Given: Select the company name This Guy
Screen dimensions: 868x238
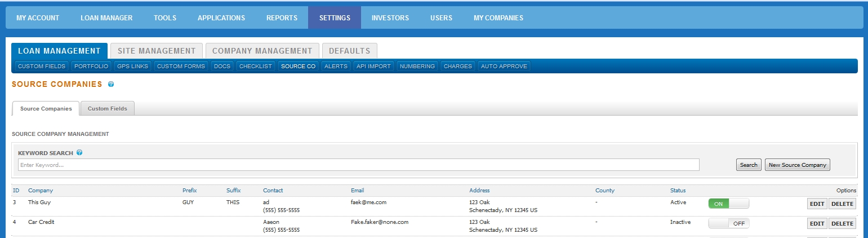Looking at the screenshot, I should [39, 201].
